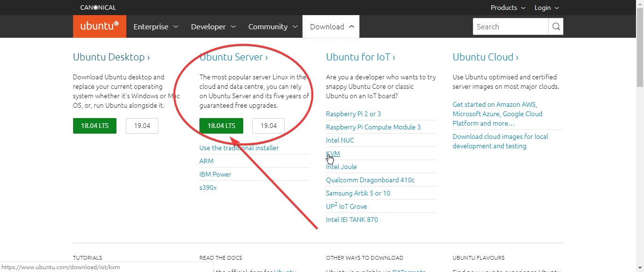Image resolution: width=644 pixels, height=272 pixels.
Task: Open the Ubuntu for IoT heading link
Action: click(361, 57)
